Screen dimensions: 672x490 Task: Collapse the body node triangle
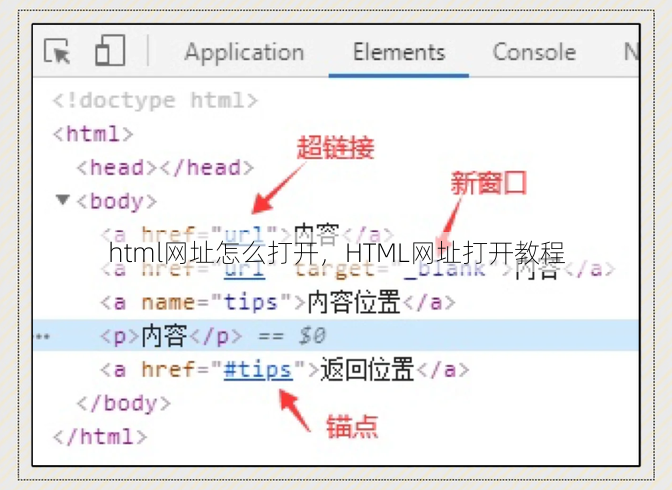point(63,199)
